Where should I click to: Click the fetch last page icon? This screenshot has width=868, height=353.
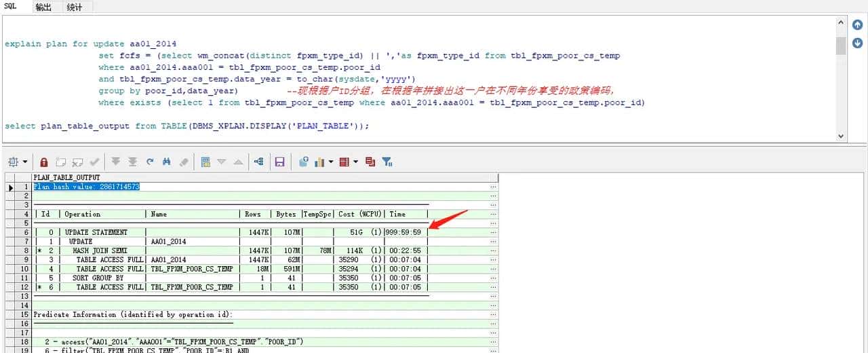click(x=133, y=162)
